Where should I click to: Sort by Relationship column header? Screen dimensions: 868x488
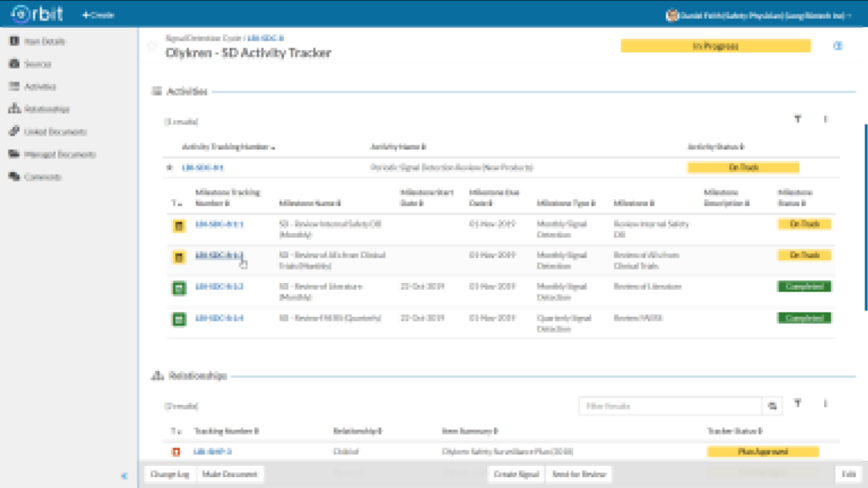(358, 431)
